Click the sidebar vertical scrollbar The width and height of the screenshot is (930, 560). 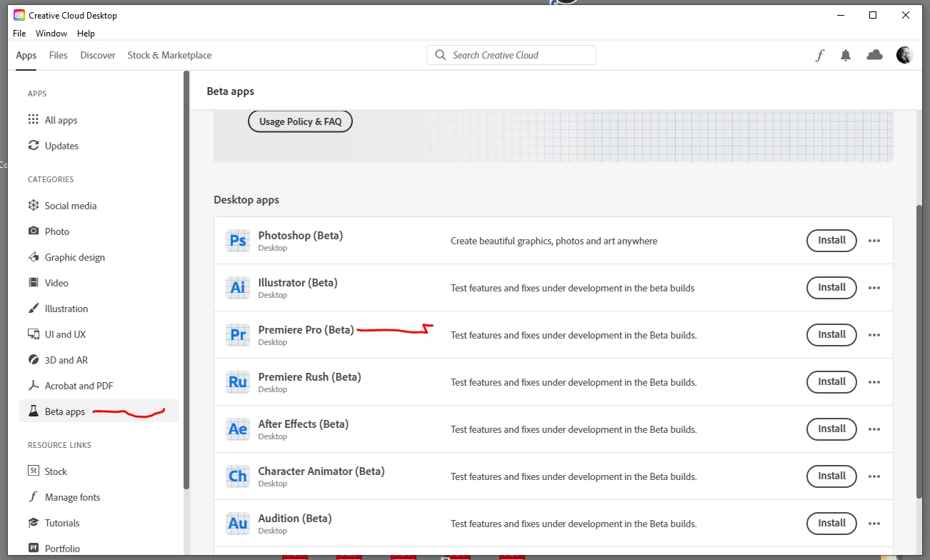coord(186,279)
